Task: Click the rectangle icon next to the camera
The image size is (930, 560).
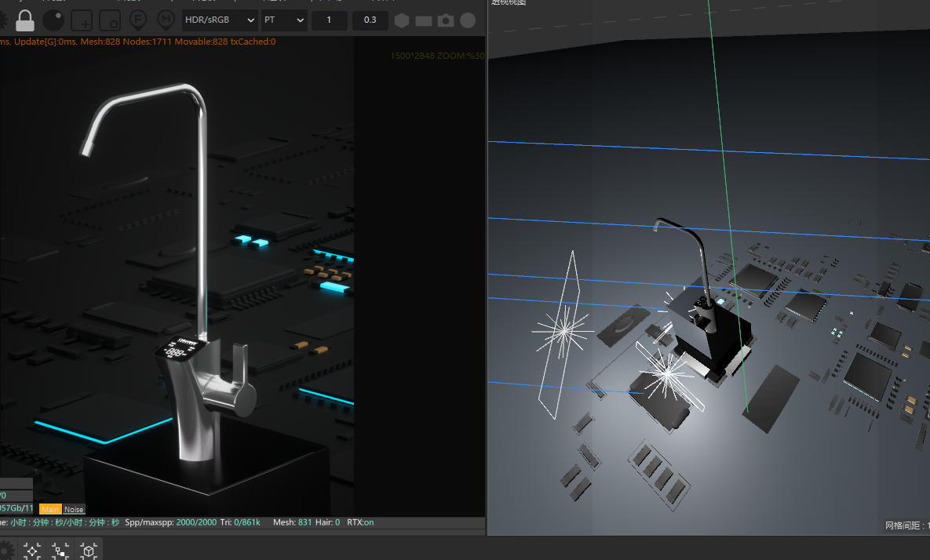Action: tap(424, 21)
